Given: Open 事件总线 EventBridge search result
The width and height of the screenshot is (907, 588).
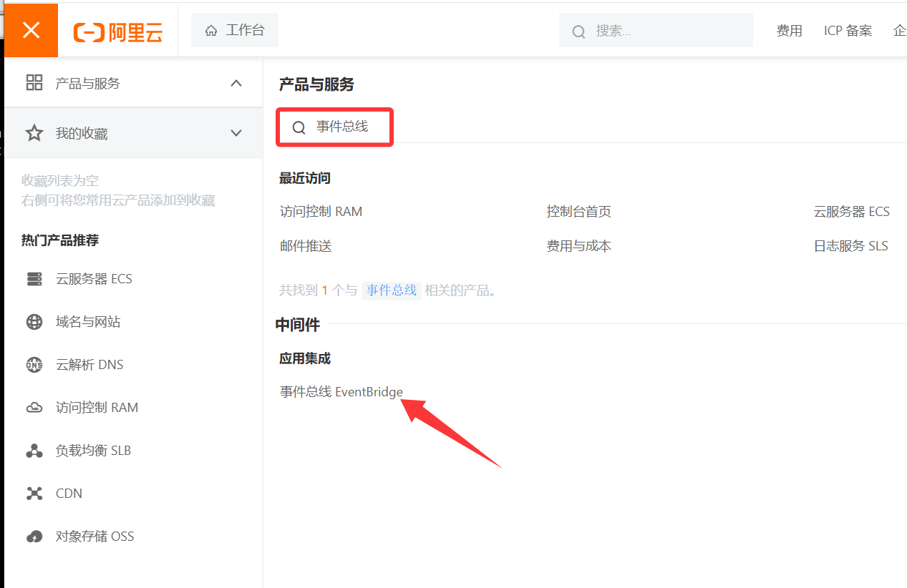Looking at the screenshot, I should coord(341,392).
